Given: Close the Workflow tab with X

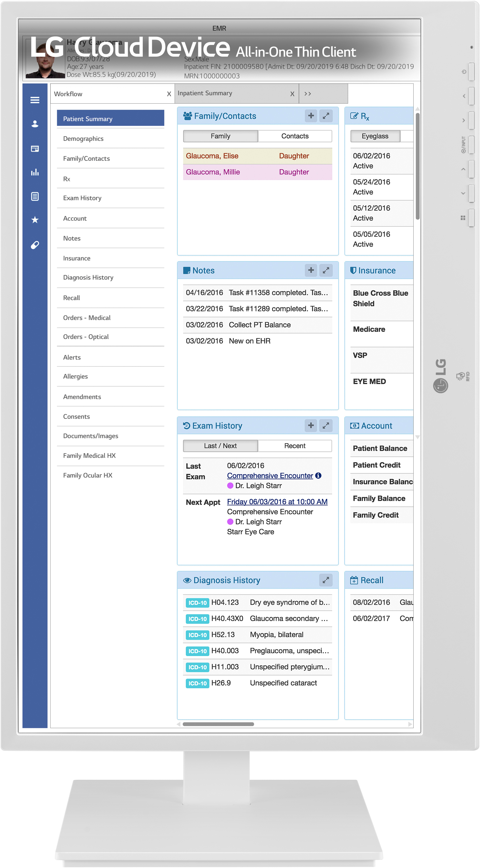Looking at the screenshot, I should click(169, 94).
